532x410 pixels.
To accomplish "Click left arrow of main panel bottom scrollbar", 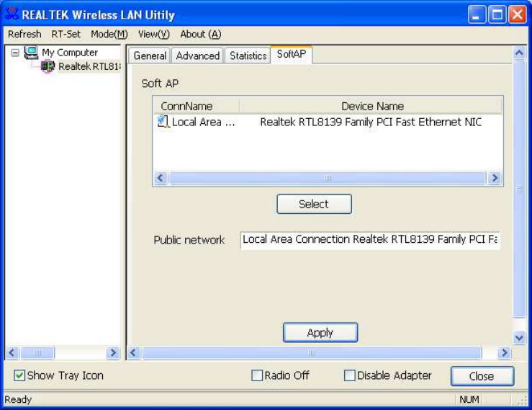I will click(x=133, y=353).
